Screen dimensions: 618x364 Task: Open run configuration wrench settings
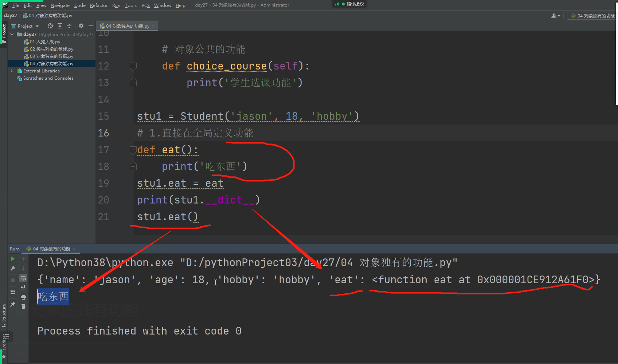(x=13, y=269)
